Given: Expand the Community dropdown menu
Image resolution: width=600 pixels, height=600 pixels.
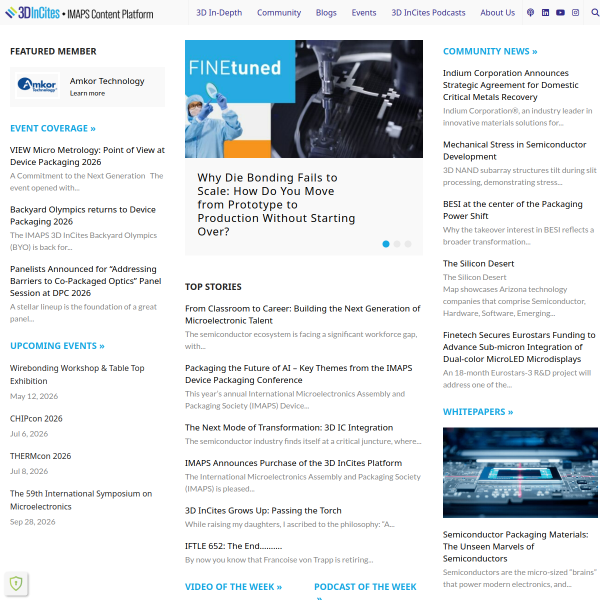Looking at the screenshot, I should [279, 13].
